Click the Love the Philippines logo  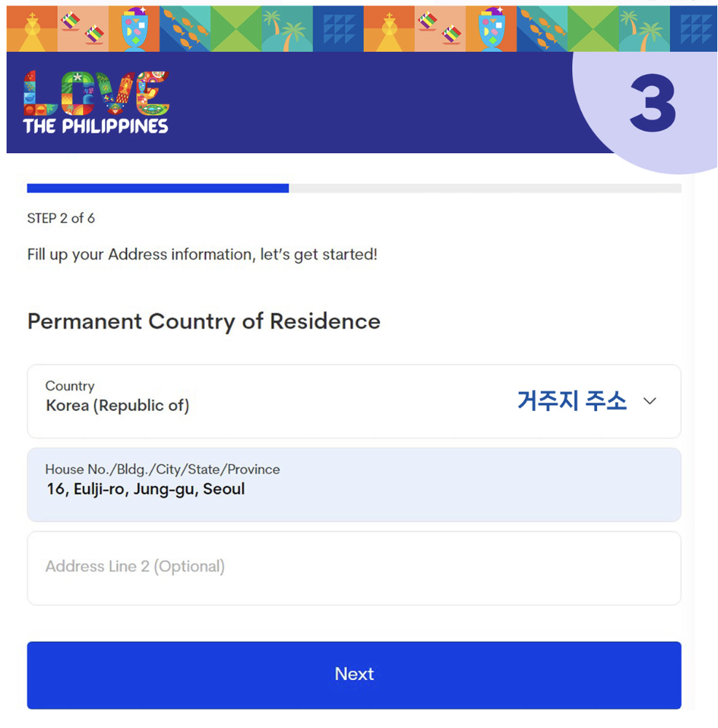(x=96, y=103)
